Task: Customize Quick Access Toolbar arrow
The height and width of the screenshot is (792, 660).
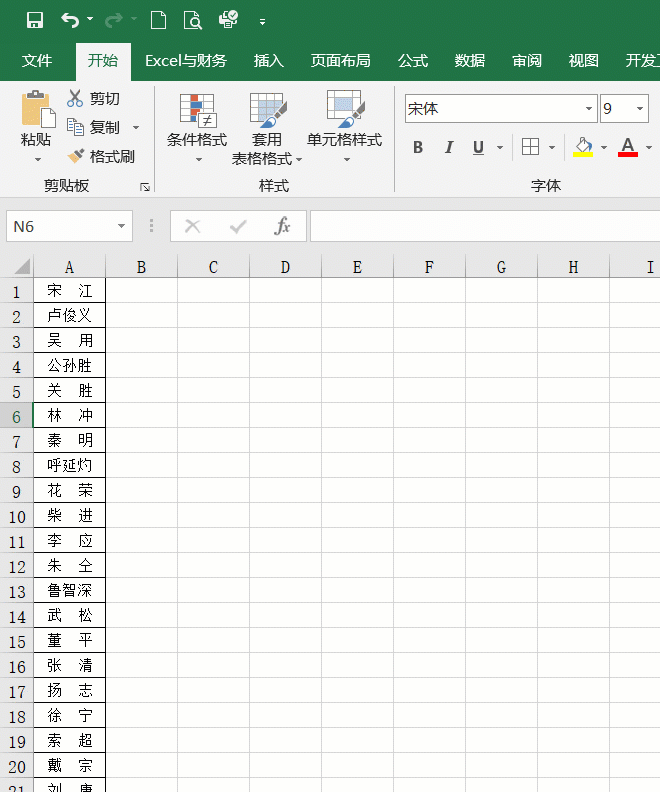Action: click(262, 22)
